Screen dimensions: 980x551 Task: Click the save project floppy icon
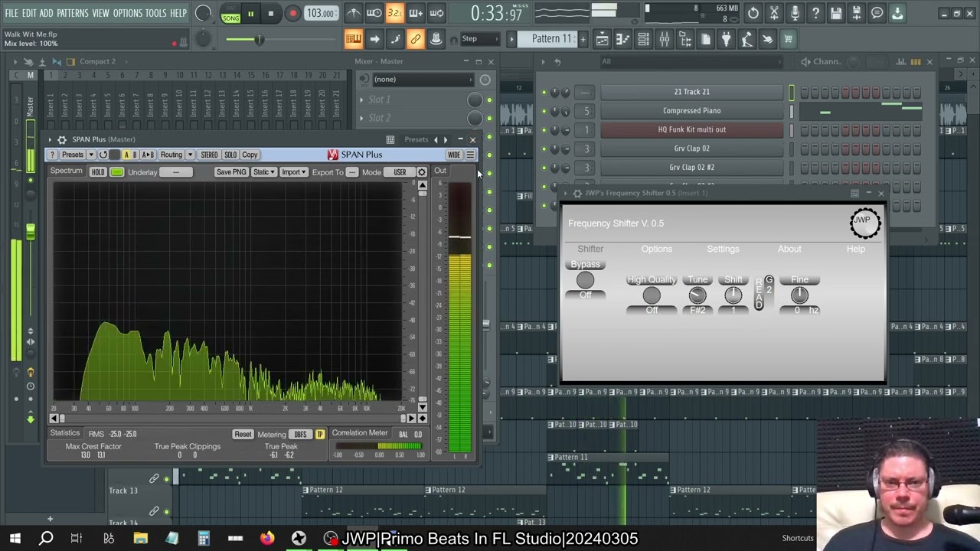click(836, 13)
